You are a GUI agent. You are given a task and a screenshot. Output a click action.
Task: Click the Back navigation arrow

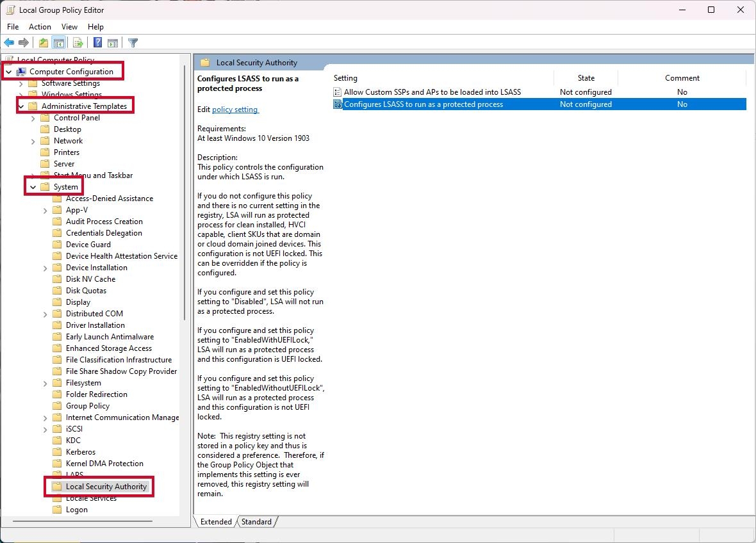(9, 42)
